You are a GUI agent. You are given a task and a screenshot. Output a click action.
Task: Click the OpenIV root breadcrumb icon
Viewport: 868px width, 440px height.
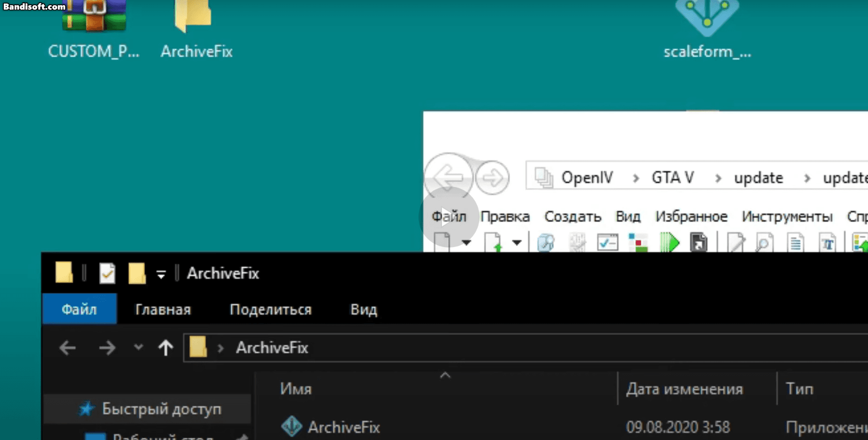(x=544, y=178)
